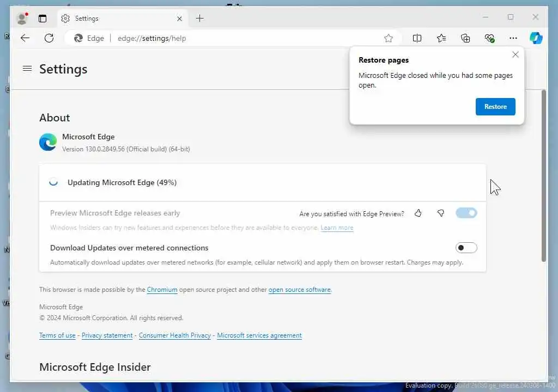Viewport: 558px width, 392px height.
Task: Click the Microsoft Edge Insider heading
Action: pyautogui.click(x=95, y=367)
